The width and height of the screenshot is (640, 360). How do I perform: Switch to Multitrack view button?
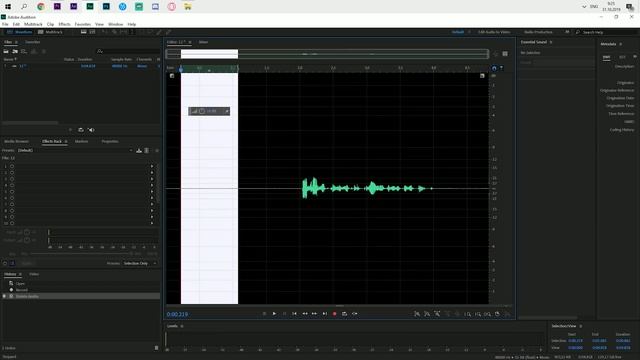50,32
